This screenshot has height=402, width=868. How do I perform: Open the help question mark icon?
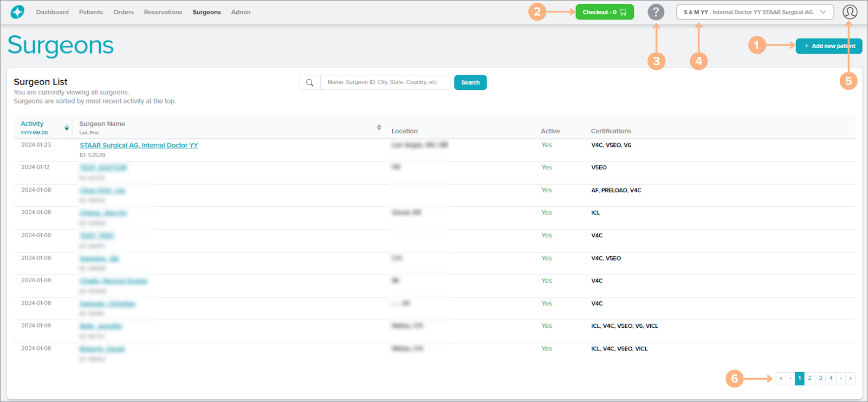(x=656, y=12)
